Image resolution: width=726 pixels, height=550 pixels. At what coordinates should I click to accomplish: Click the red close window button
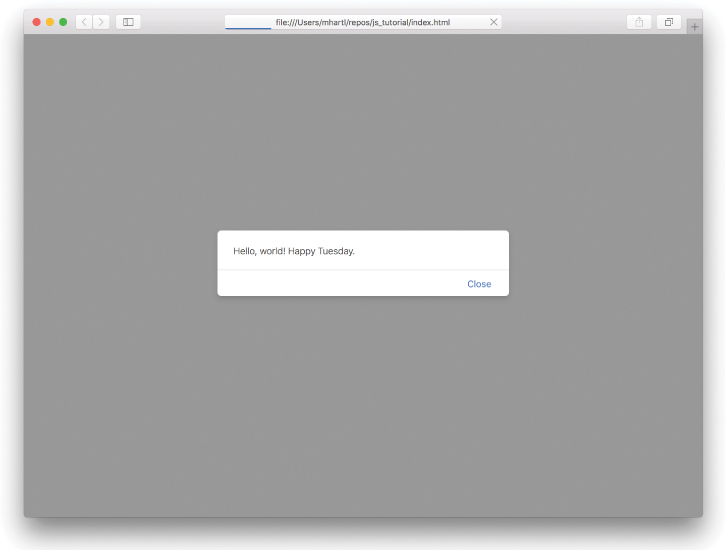(x=37, y=22)
